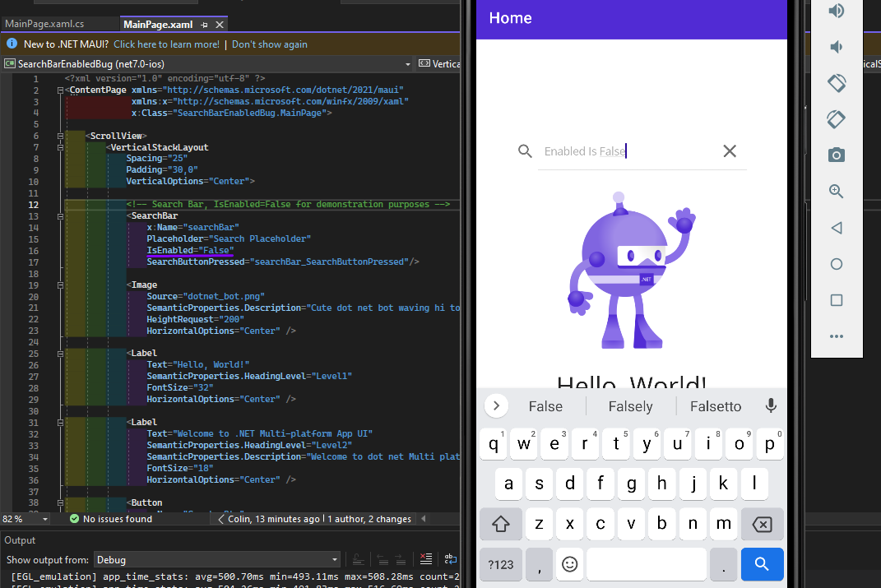Tap the ?123 symbols key
The width and height of the screenshot is (881, 588).
tap(501, 564)
